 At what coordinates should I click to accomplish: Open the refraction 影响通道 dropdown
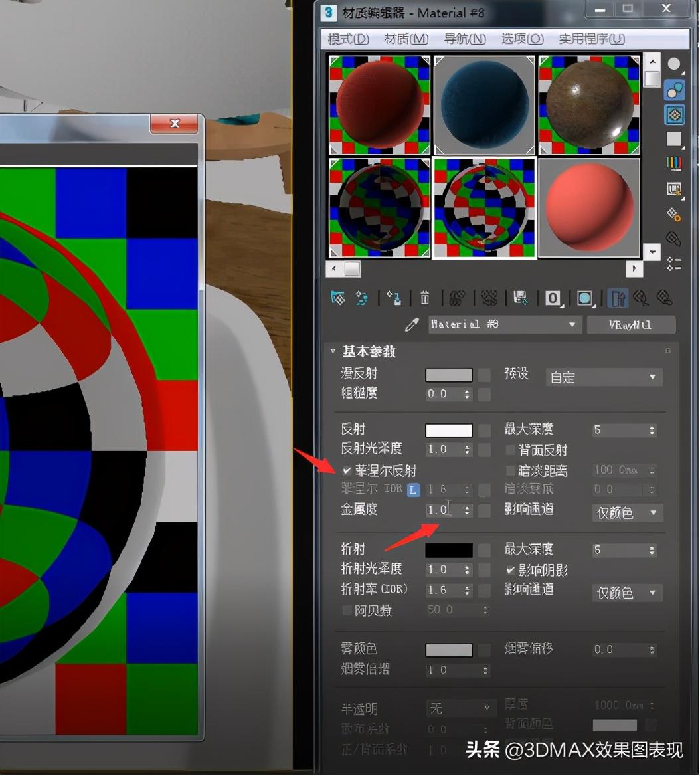click(x=628, y=593)
